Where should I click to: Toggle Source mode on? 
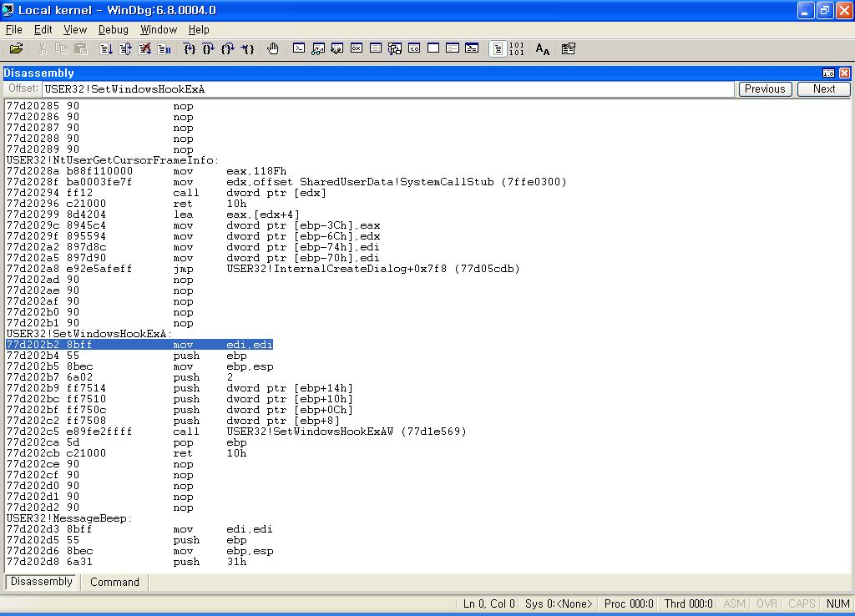pyautogui.click(x=498, y=49)
